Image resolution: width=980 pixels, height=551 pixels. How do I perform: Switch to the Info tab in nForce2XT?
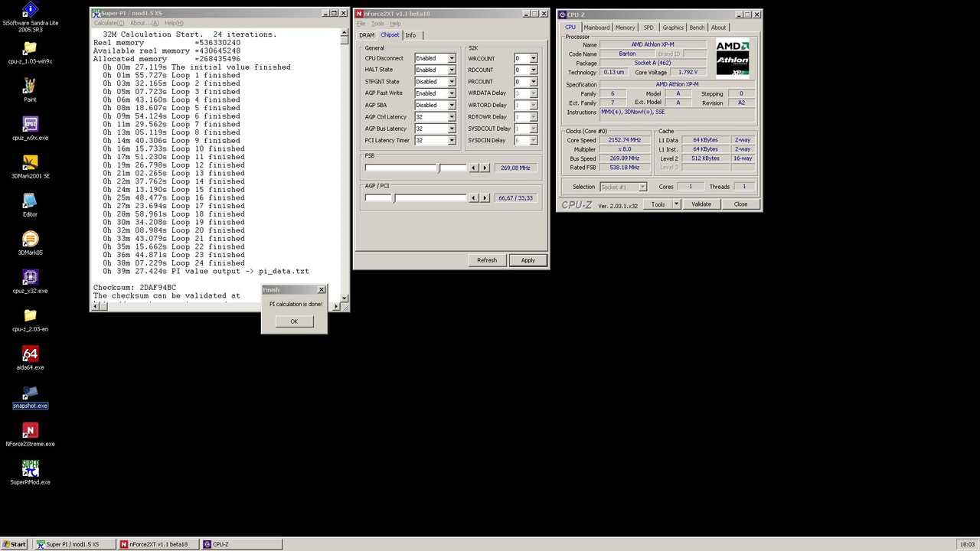point(411,35)
